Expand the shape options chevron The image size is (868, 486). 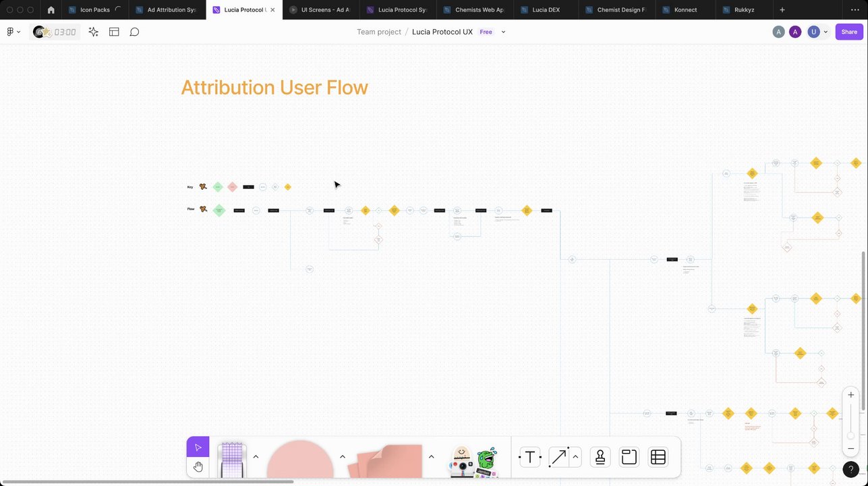pyautogui.click(x=343, y=457)
